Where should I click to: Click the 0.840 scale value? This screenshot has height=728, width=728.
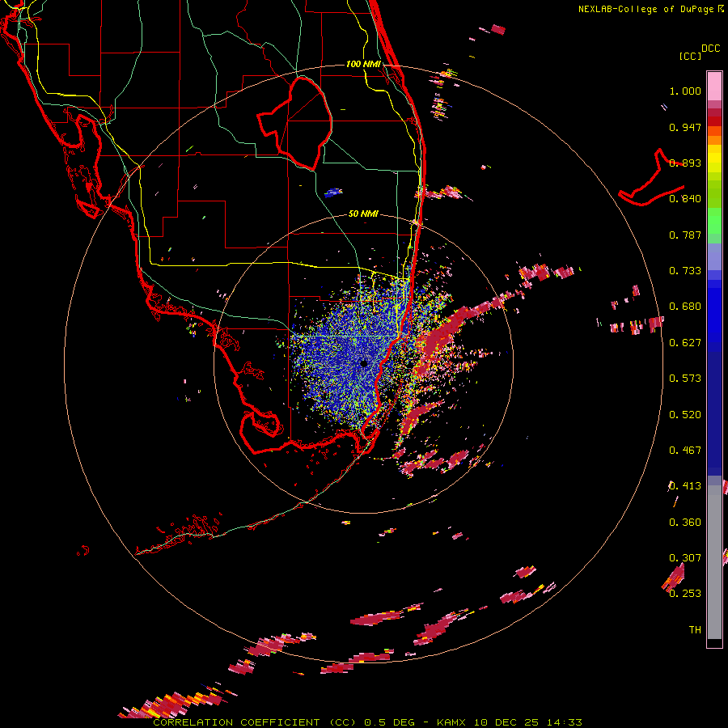tap(685, 199)
